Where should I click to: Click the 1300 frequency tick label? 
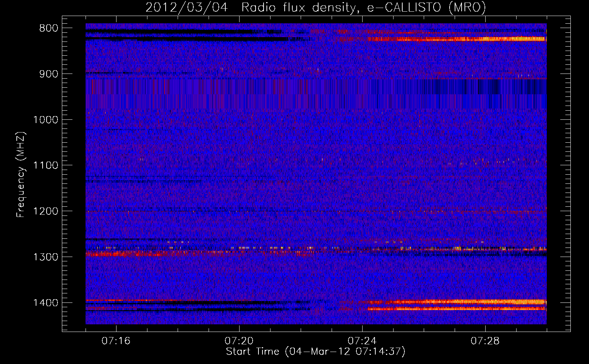point(46,257)
